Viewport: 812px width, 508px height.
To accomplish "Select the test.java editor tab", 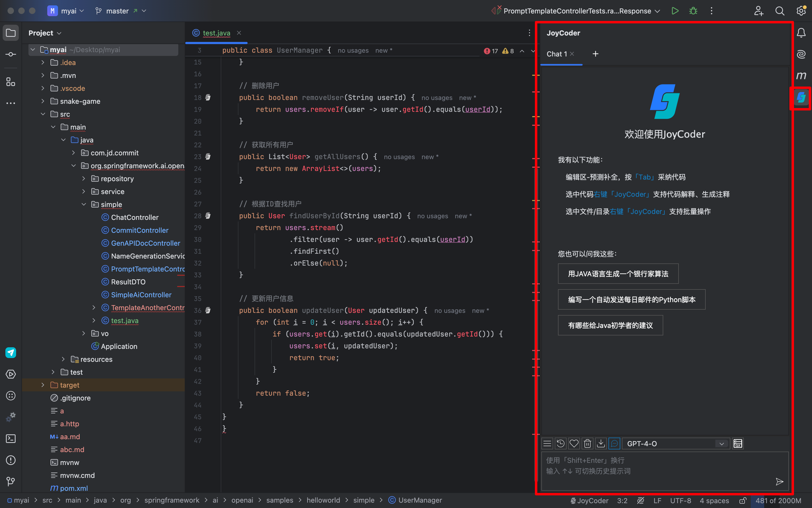I will (216, 33).
